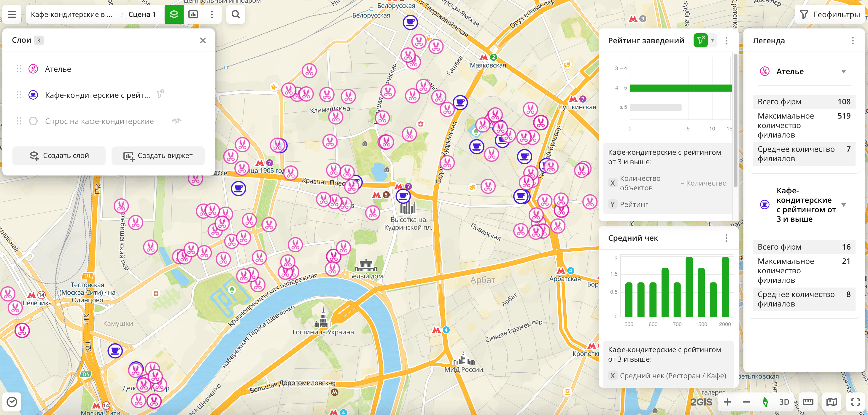Viewport: 868px width, 415px height.
Task: Collapse Кафе-кондитерские legend section
Action: pos(843,205)
